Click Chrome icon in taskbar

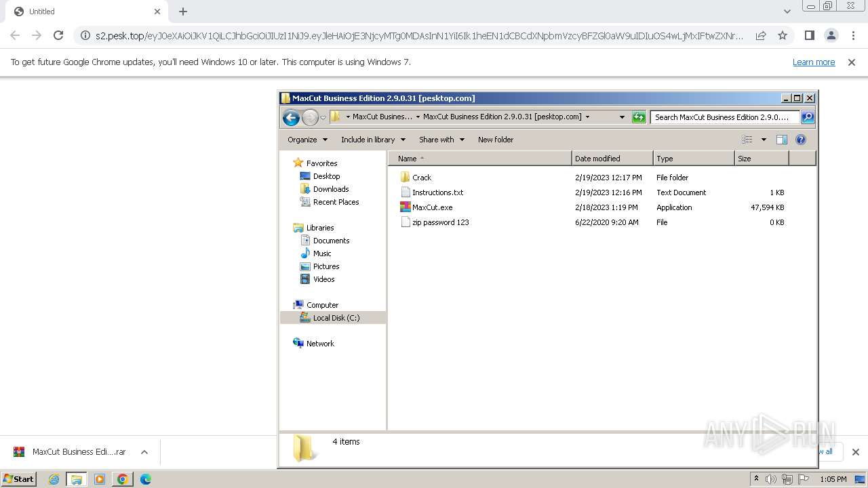click(x=123, y=479)
